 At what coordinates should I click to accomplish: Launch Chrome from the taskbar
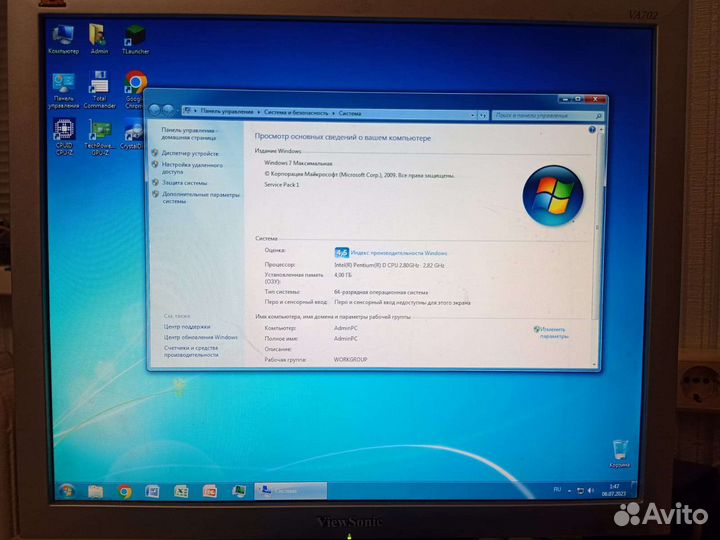click(124, 492)
